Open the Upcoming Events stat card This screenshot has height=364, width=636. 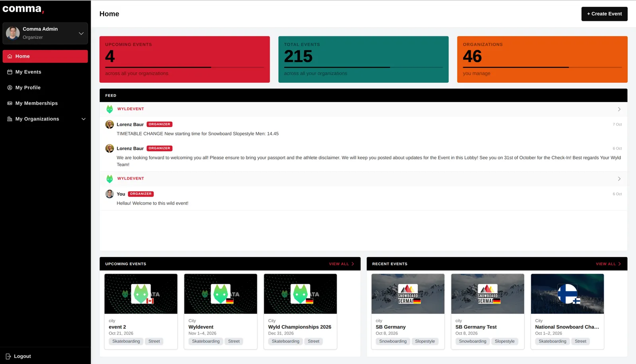(184, 60)
